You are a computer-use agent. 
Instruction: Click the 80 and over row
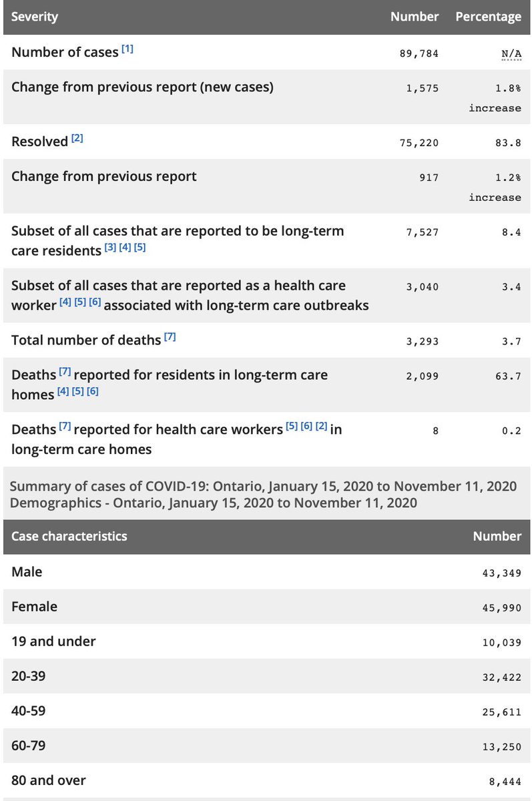(x=266, y=780)
